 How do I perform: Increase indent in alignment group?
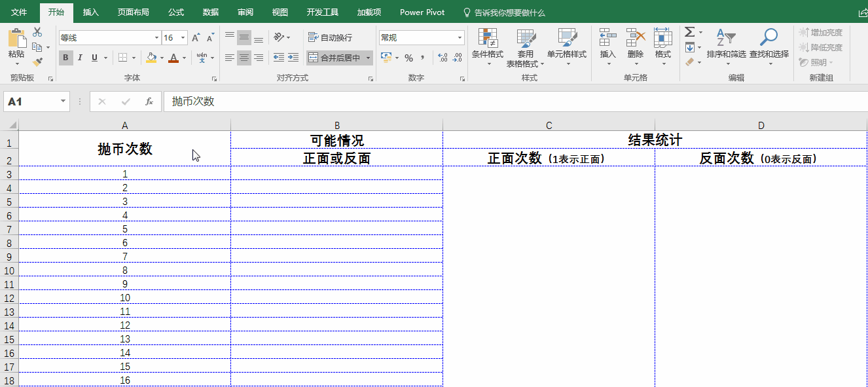[293, 58]
